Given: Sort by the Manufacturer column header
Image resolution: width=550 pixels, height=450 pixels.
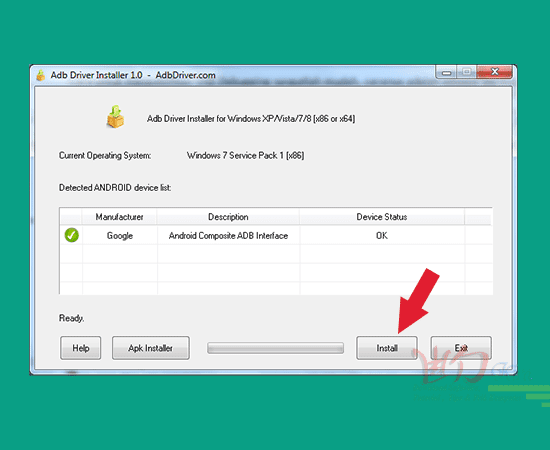Looking at the screenshot, I should coord(119,217).
